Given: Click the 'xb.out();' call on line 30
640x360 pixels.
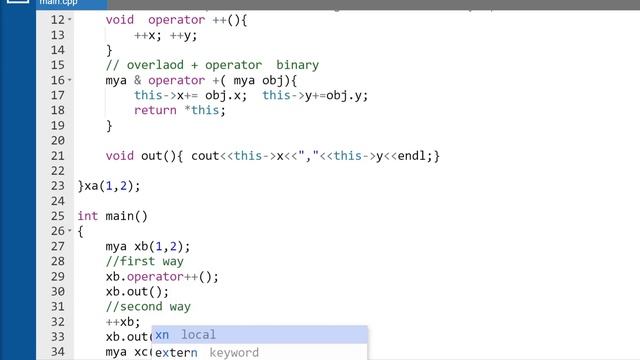Looking at the screenshot, I should pos(137,291).
